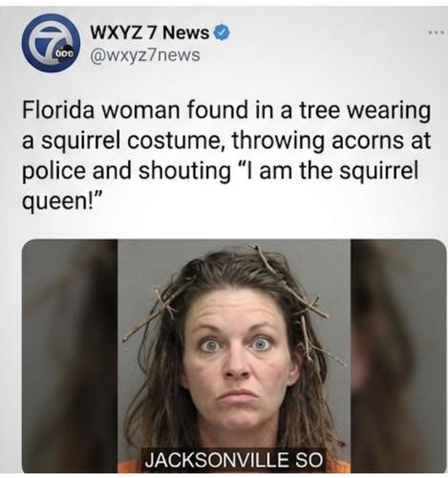Screen dimensions: 448x478
Task: Click the "police and shouting" tweet line
Action: (126, 171)
